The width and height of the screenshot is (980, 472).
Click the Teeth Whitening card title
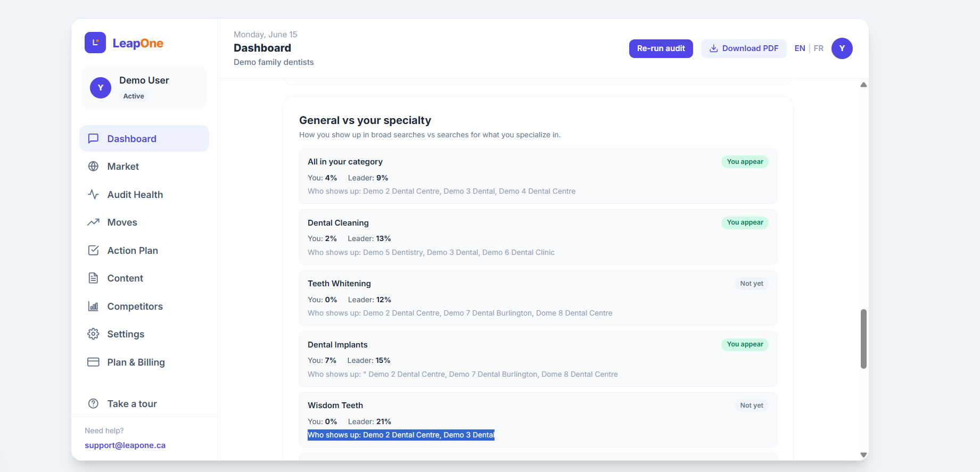[339, 284]
